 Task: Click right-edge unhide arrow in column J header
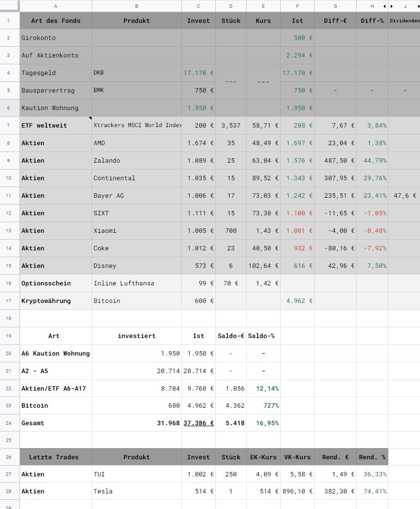419,6
